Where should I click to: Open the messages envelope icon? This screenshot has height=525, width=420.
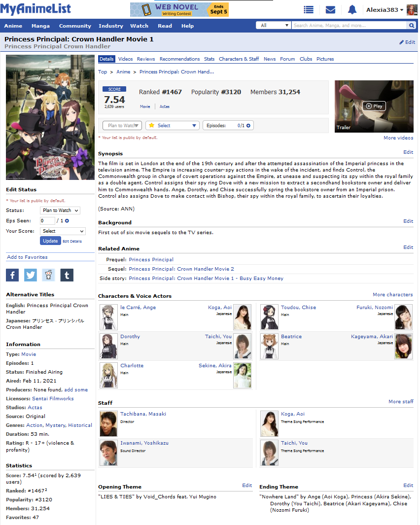(x=330, y=10)
